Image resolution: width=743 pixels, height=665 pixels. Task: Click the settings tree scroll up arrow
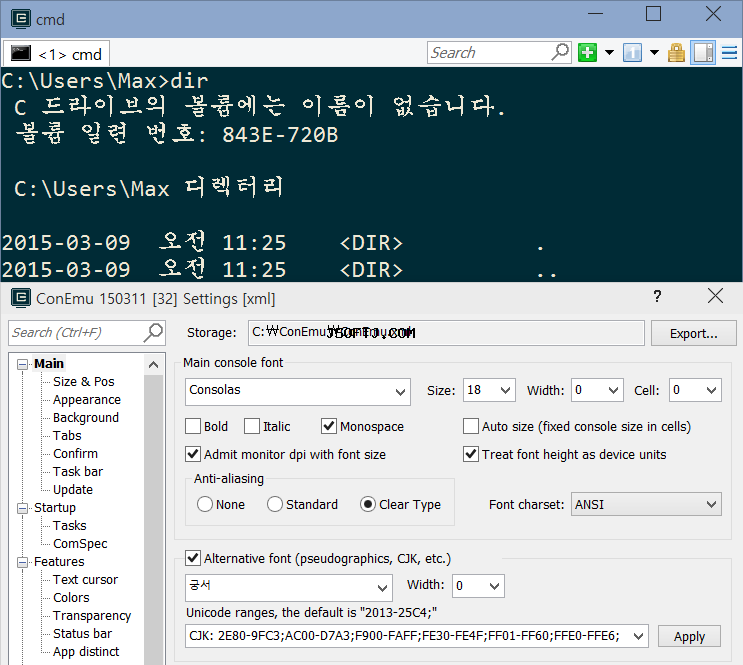coord(154,364)
